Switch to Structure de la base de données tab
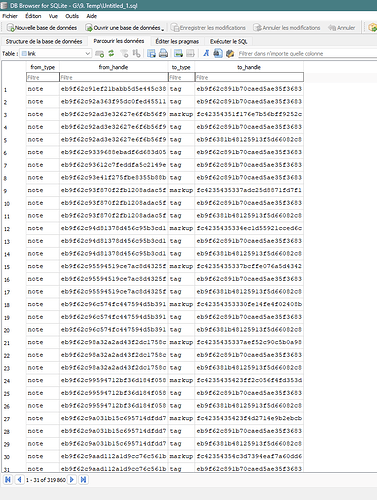 click(44, 41)
